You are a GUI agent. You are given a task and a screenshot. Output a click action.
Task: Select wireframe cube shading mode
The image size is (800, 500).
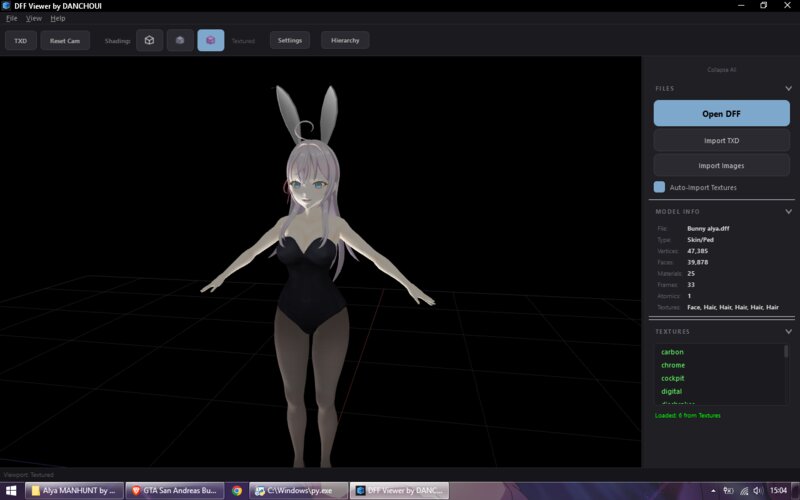coord(149,40)
